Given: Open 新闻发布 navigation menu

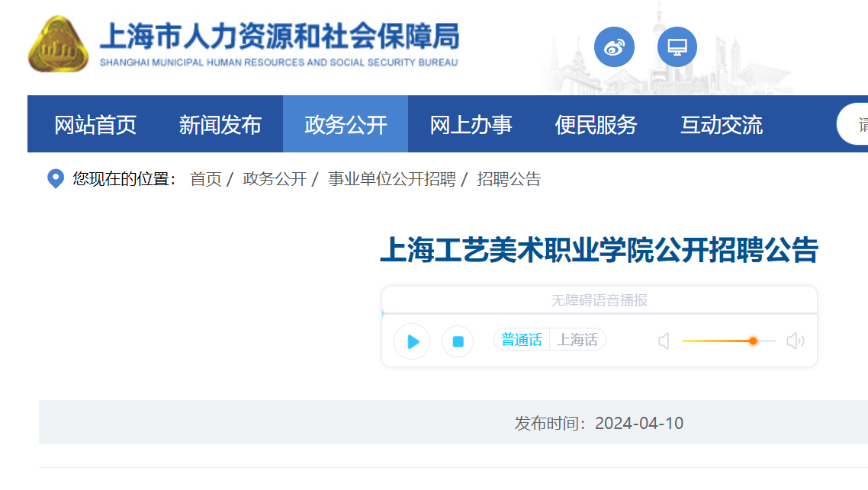Looking at the screenshot, I should 220,124.
